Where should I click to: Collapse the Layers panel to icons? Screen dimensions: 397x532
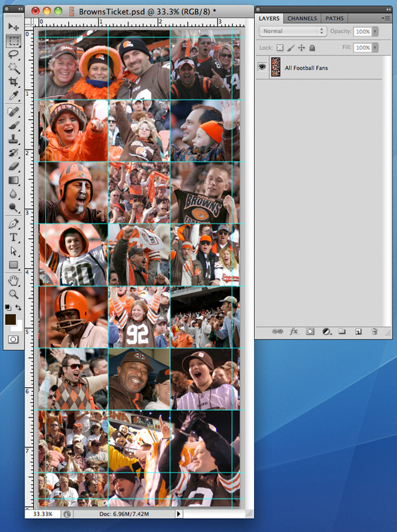(388, 9)
